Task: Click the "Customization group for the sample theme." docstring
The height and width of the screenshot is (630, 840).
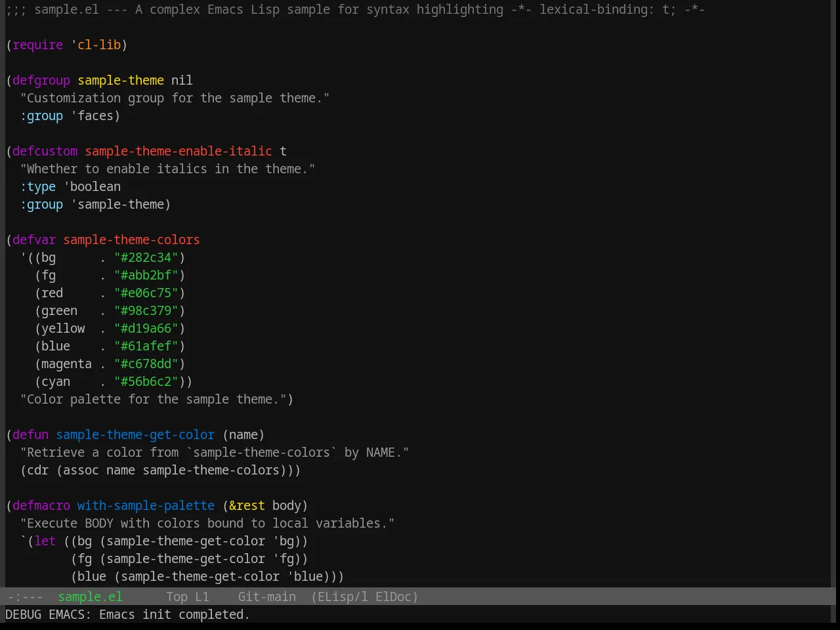Action: point(175,98)
